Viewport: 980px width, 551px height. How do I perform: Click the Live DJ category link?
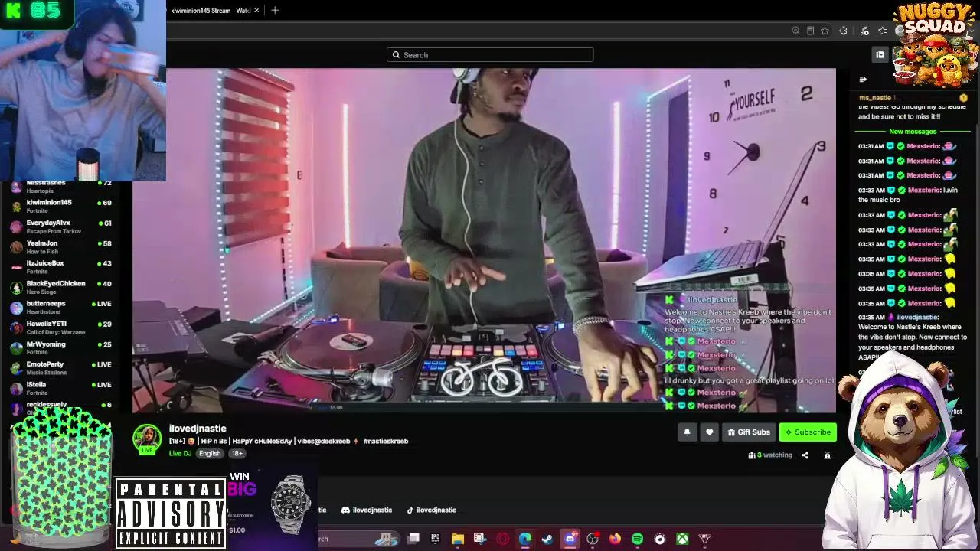coord(180,454)
